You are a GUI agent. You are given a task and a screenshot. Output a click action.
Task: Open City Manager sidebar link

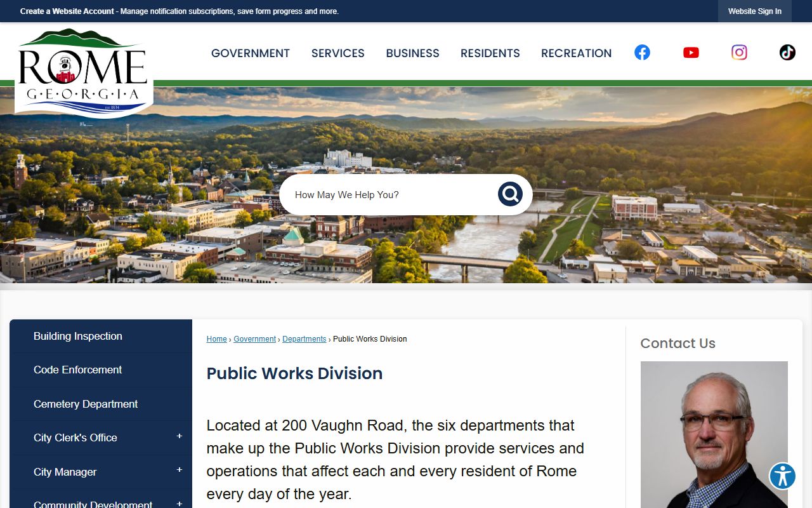[x=65, y=472]
